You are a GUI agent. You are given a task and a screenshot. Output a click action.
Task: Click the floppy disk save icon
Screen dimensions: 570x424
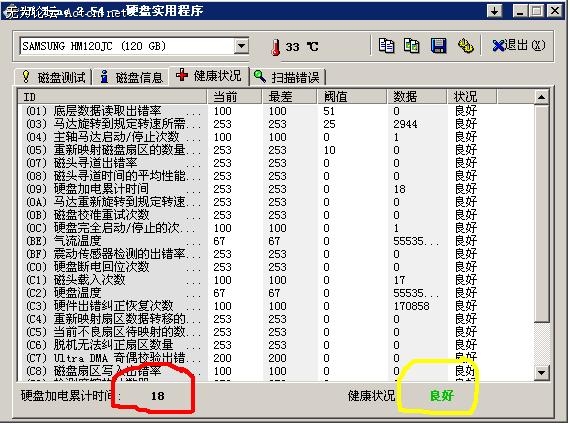click(438, 46)
